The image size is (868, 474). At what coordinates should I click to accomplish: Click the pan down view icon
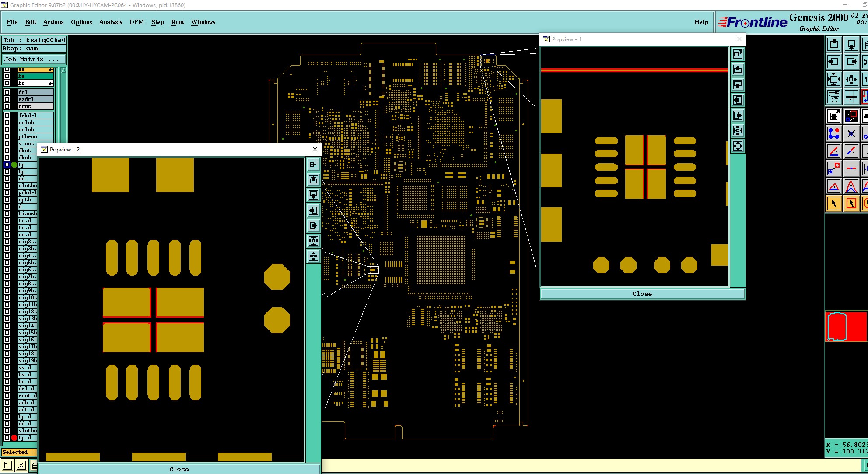[851, 44]
